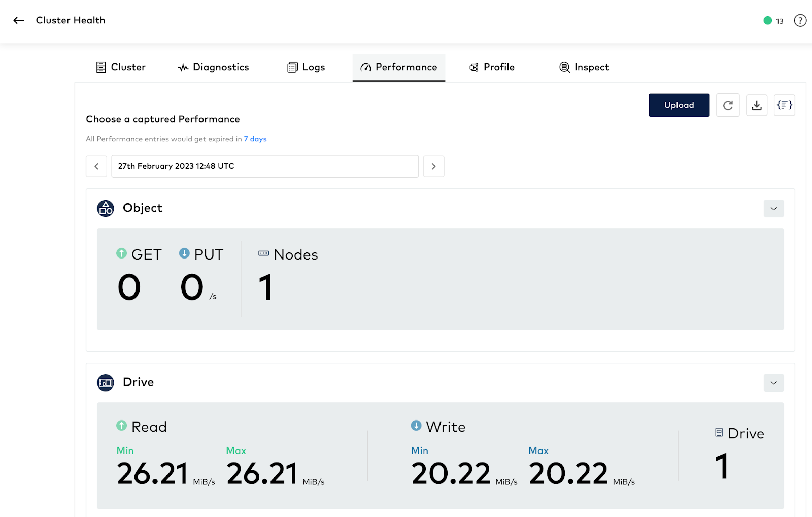Click the back arrow beside Cluster Health
Viewport: 812px width, 517px height.
click(19, 20)
